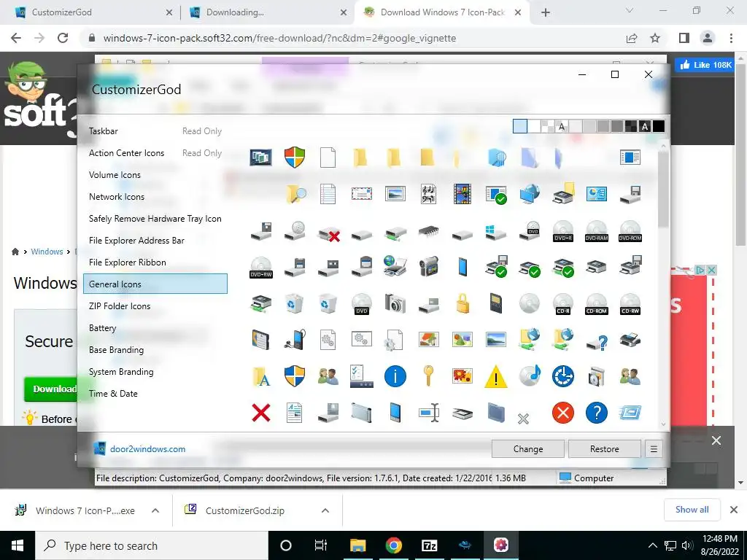Select the blank document icon
This screenshot has width=747, height=560.
(x=328, y=157)
